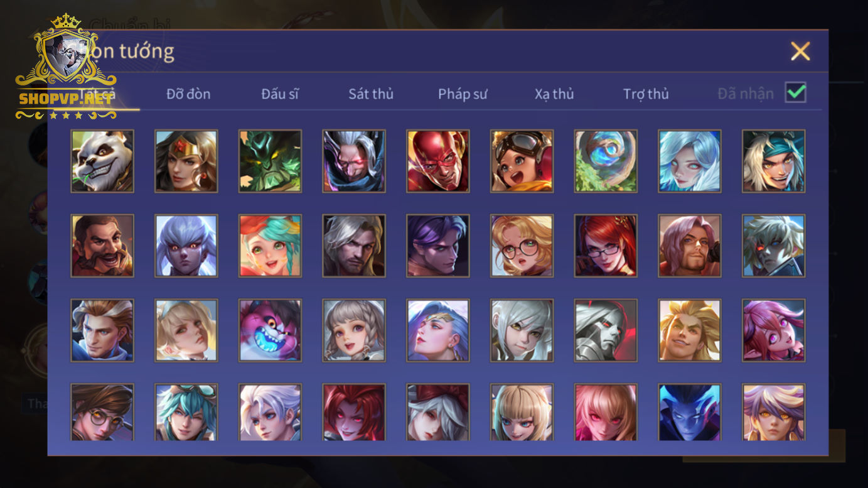Viewport: 868px width, 488px height.
Task: Pick the red-haired woman with glasses portrait
Action: click(x=606, y=246)
